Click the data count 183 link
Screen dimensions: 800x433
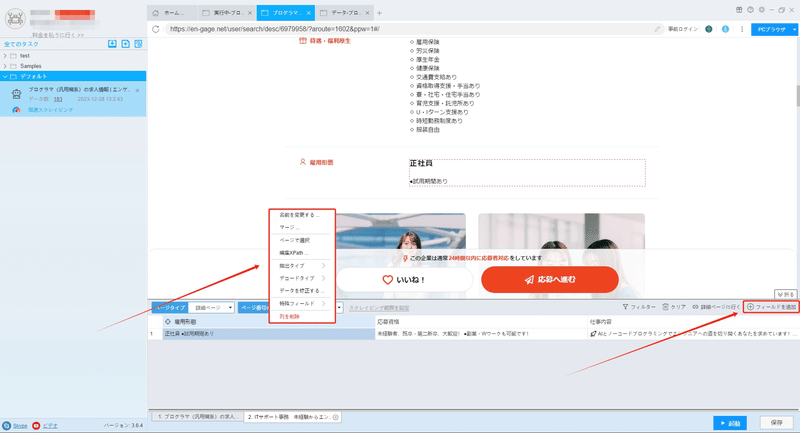[x=58, y=99]
